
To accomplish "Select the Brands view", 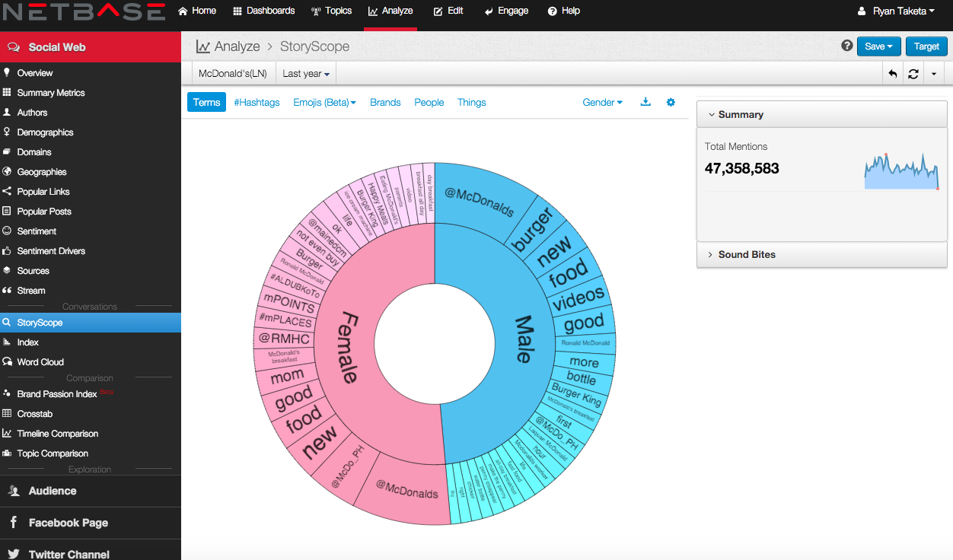I will pos(385,102).
